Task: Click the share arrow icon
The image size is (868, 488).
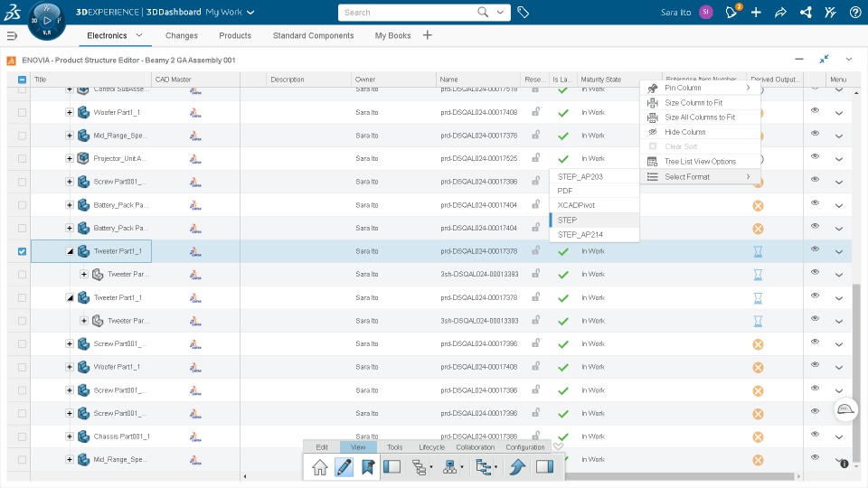Action: point(780,12)
